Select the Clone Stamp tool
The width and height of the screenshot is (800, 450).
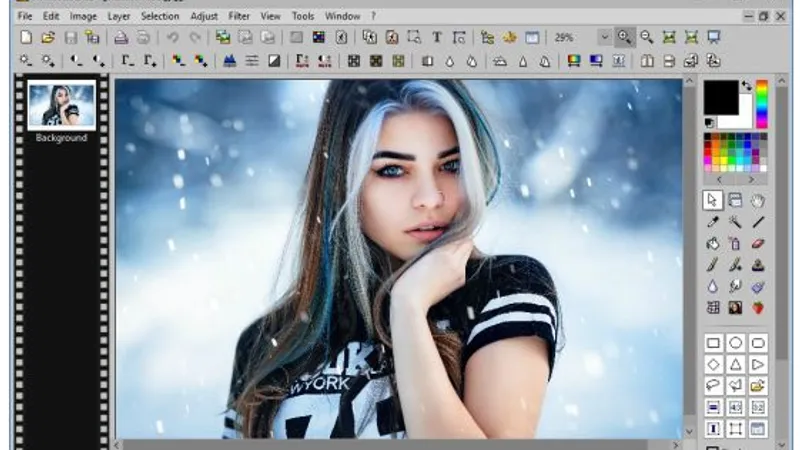click(x=758, y=265)
